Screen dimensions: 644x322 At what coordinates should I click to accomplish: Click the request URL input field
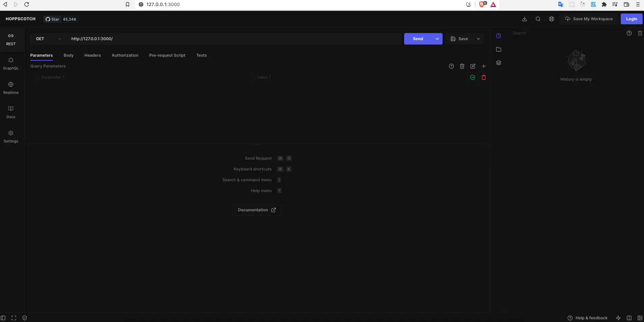233,39
